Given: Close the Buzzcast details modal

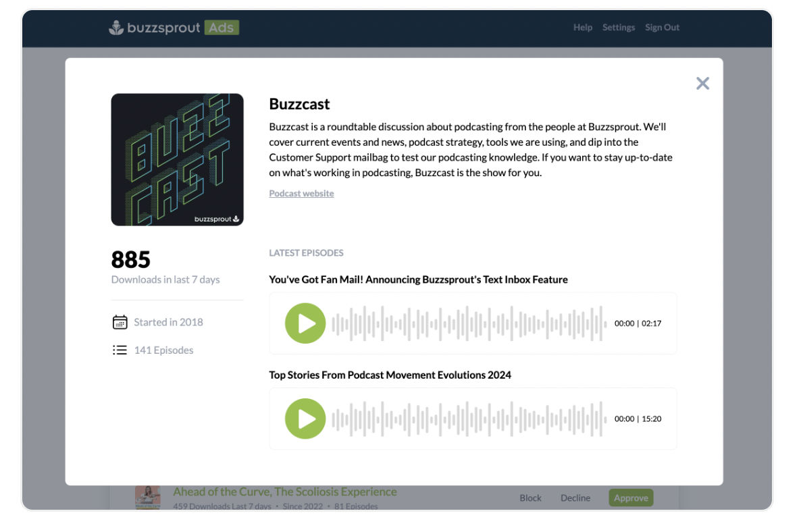Looking at the screenshot, I should click(702, 83).
